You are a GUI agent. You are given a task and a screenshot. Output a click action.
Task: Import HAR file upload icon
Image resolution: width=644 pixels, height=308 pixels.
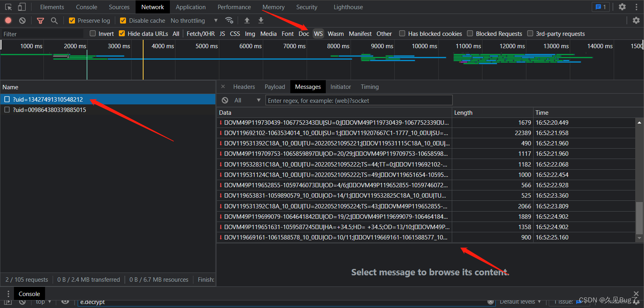tap(247, 20)
